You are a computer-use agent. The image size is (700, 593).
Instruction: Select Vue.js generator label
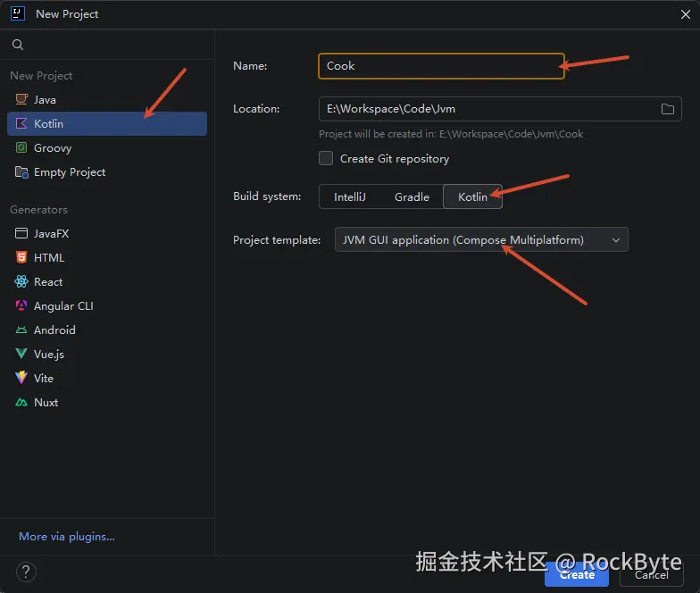(x=49, y=354)
